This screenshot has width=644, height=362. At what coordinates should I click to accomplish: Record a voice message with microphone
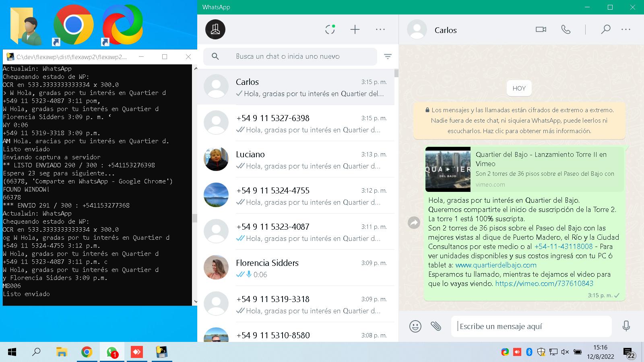pyautogui.click(x=626, y=326)
